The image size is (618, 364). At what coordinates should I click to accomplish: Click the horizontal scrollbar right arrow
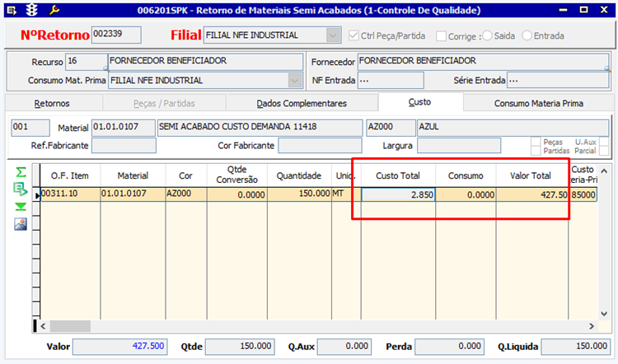point(591,326)
